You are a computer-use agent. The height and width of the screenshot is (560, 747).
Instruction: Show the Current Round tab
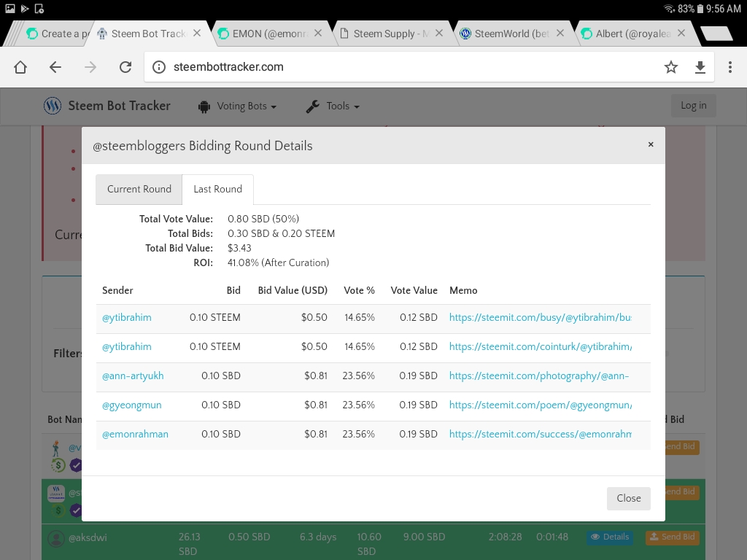click(x=139, y=189)
